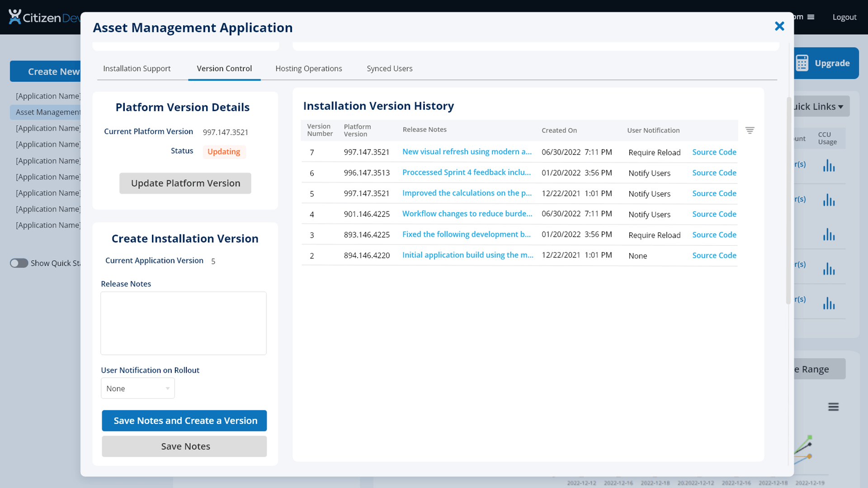The height and width of the screenshot is (488, 868).
Task: Click Source Code link for version 7
Action: click(713, 151)
